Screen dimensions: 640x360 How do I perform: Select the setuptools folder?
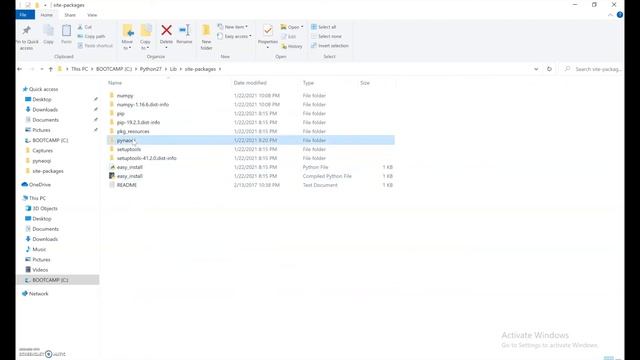pos(251,149)
